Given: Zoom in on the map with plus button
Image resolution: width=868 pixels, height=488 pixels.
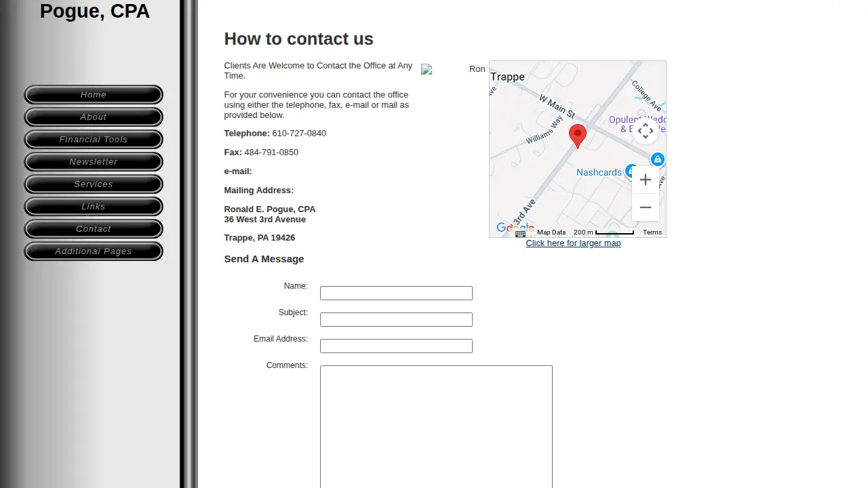Looking at the screenshot, I should point(646,180).
